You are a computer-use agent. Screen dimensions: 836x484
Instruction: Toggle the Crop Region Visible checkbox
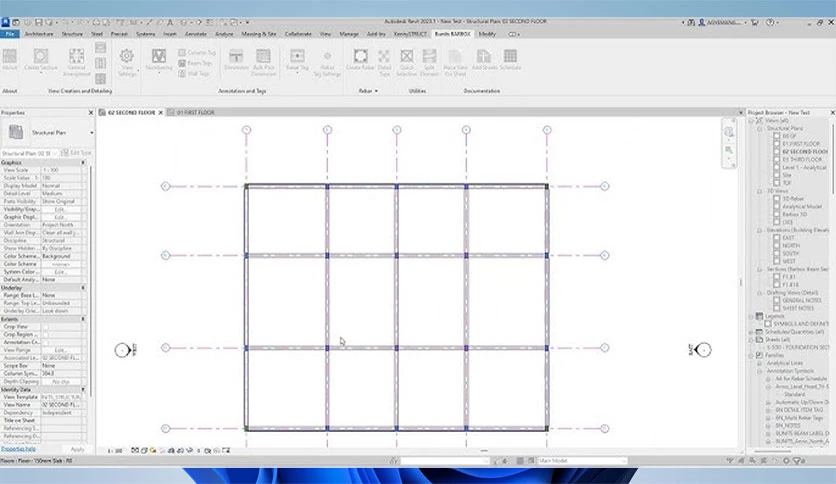coord(45,335)
